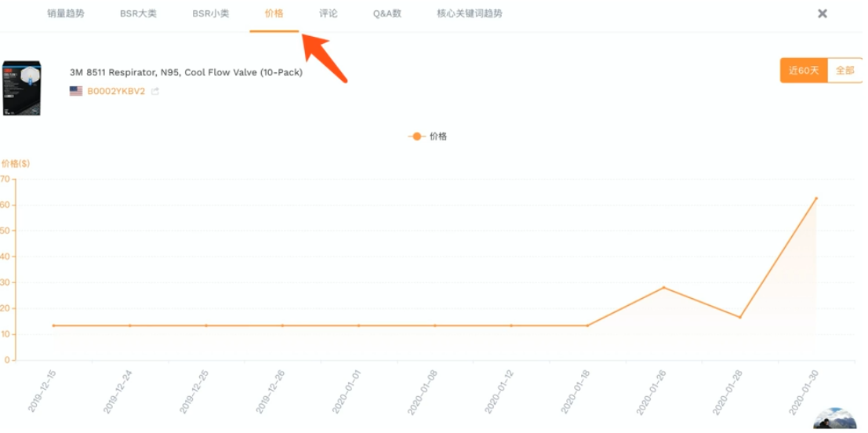Viewport: 868px width, 433px height.
Task: Go to the 评论 tab
Action: [x=329, y=14]
